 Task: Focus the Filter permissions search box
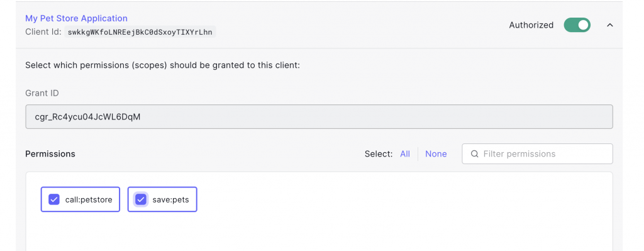[537, 154]
